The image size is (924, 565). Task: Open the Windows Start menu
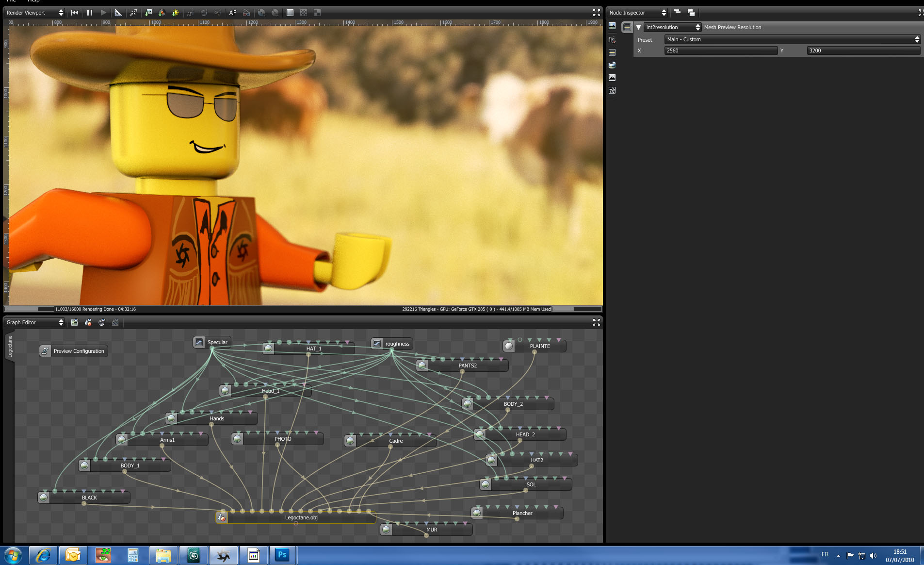pyautogui.click(x=13, y=555)
